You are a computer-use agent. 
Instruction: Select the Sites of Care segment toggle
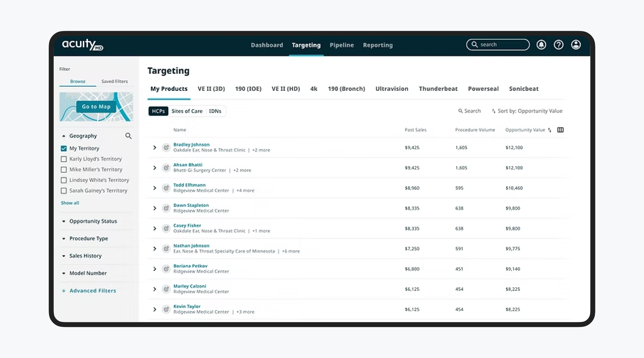click(187, 111)
